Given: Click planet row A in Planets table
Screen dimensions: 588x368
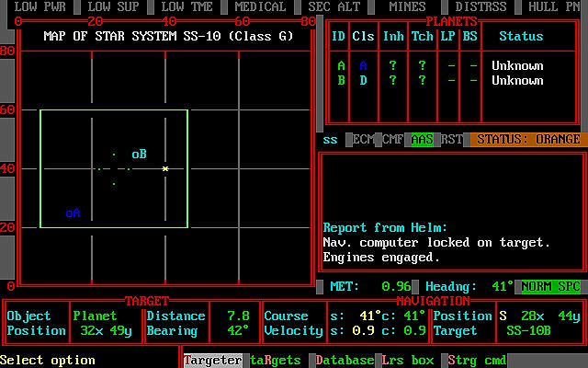Looking at the screenshot, I should coord(451,65).
